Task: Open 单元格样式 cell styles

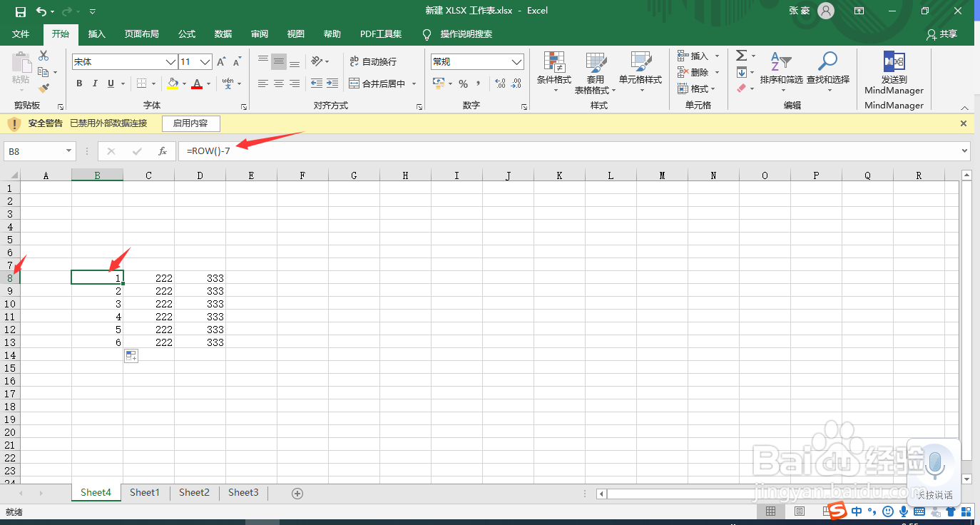Action: (x=640, y=73)
